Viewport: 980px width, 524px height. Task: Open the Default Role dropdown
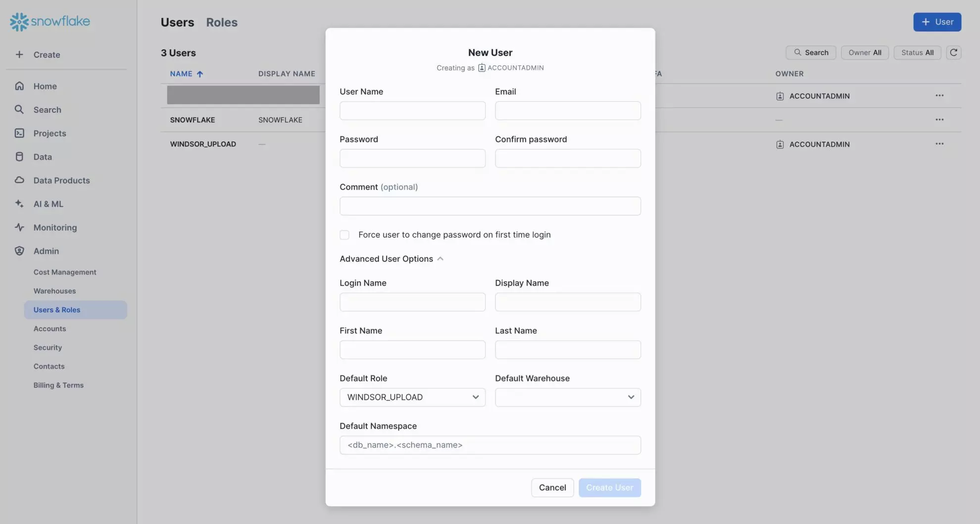412,397
